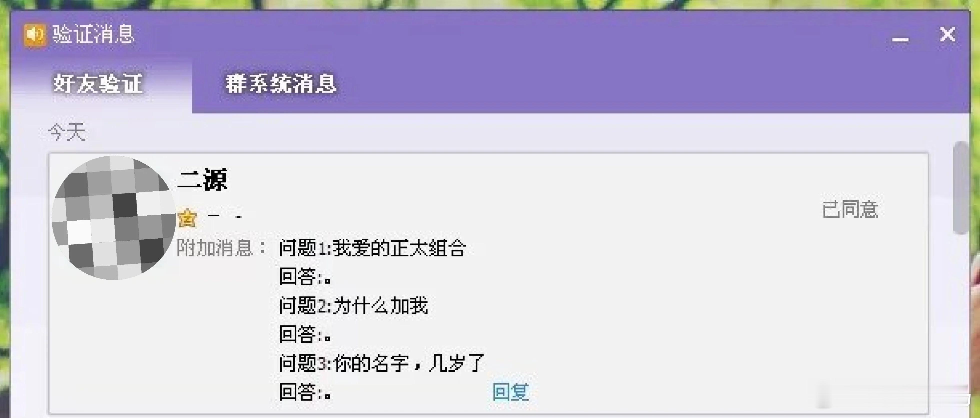The height and width of the screenshot is (418, 980).
Task: Switch to the 好友验证 tab
Action: click(98, 84)
